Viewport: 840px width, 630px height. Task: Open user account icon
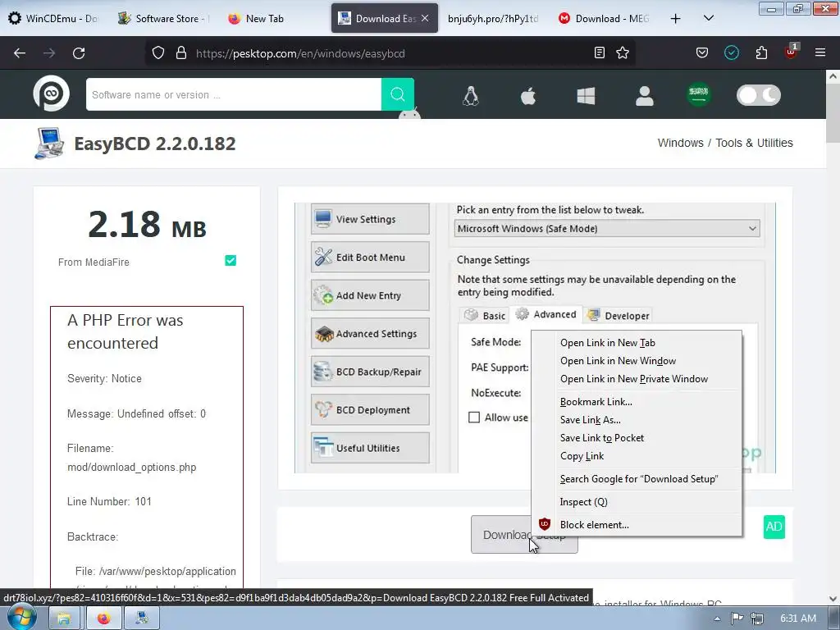click(x=645, y=96)
